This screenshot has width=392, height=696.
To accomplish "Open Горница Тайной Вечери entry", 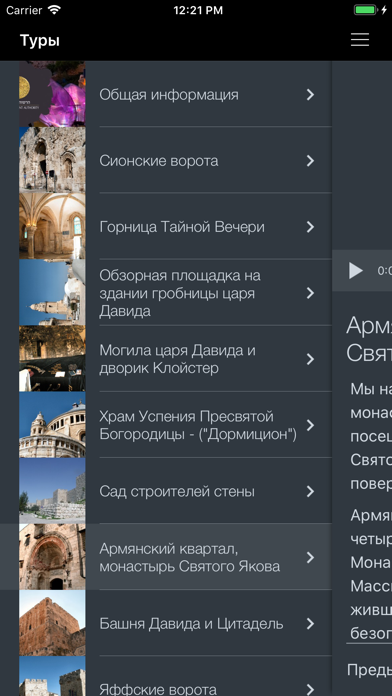I will click(175, 226).
